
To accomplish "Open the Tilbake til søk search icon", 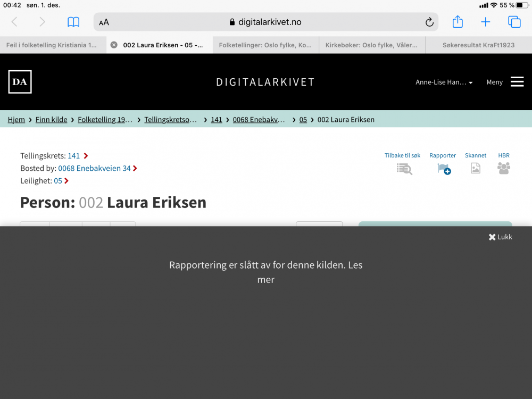I will click(404, 168).
